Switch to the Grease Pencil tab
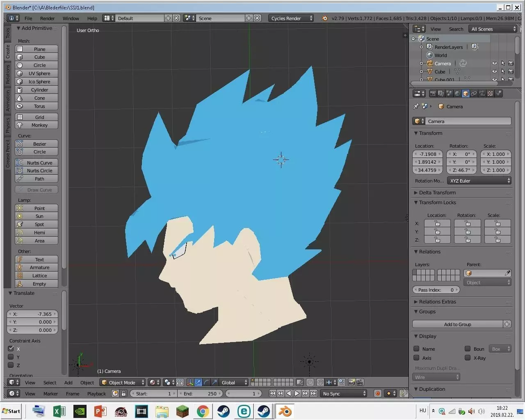The width and height of the screenshot is (525, 420). point(7,154)
